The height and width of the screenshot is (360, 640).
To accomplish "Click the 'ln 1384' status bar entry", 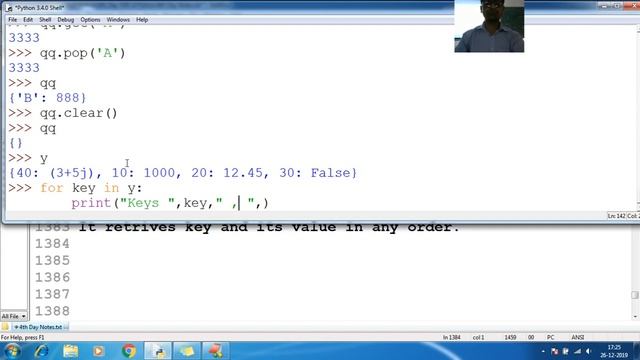I will [x=451, y=338].
